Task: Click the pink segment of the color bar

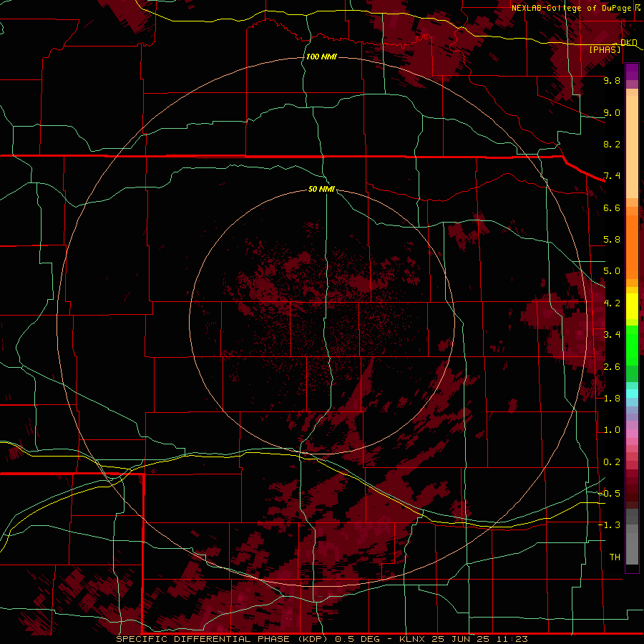Action: (632, 434)
